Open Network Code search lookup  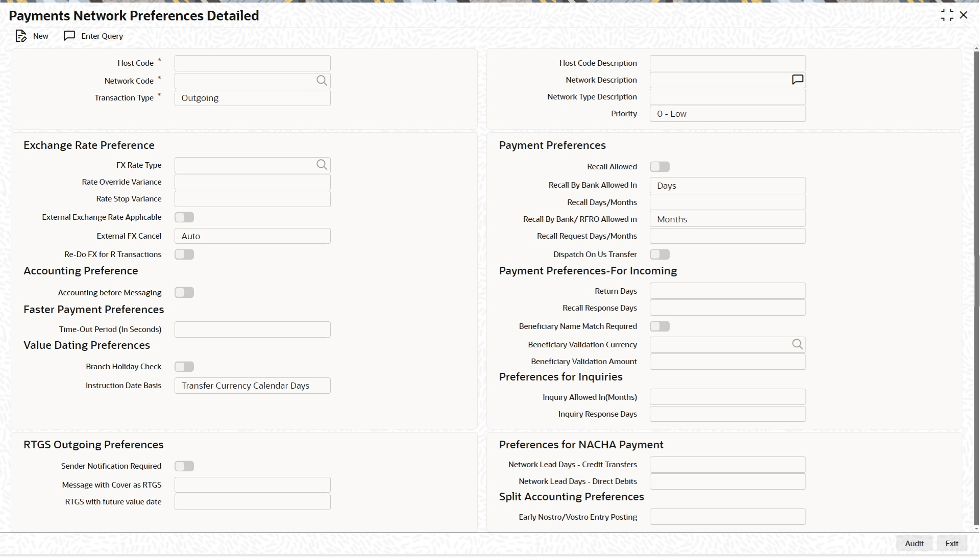click(x=322, y=81)
